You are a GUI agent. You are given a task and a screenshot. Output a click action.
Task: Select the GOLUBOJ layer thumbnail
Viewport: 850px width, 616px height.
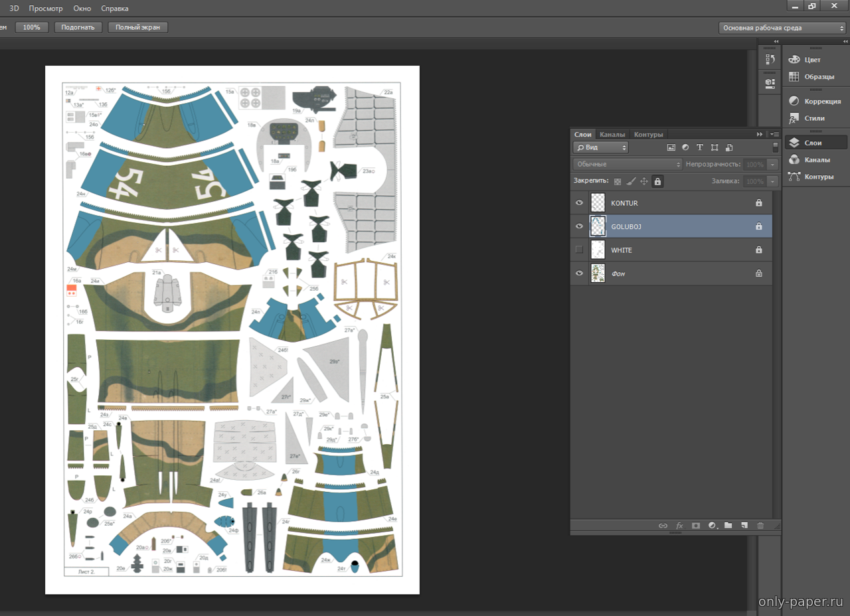(598, 226)
